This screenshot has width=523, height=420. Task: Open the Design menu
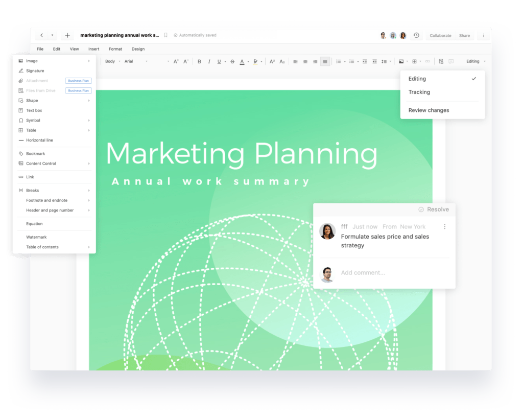pyautogui.click(x=138, y=49)
